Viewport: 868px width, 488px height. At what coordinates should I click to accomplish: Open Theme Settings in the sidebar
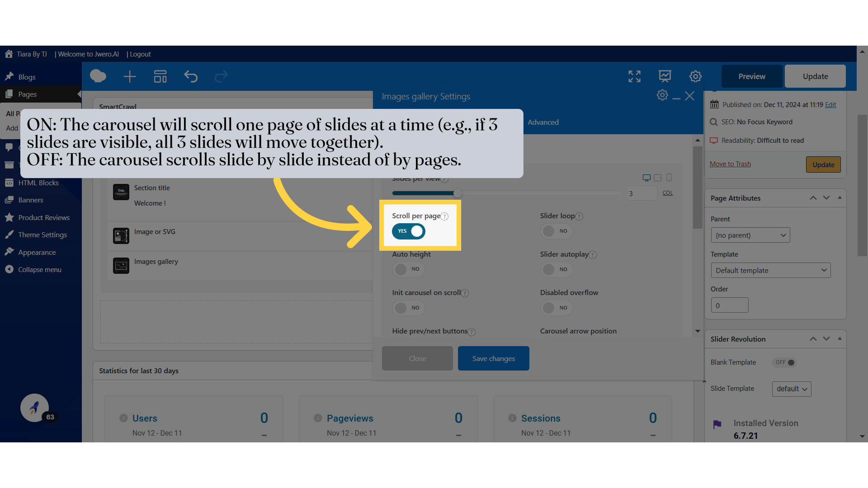[x=42, y=235]
